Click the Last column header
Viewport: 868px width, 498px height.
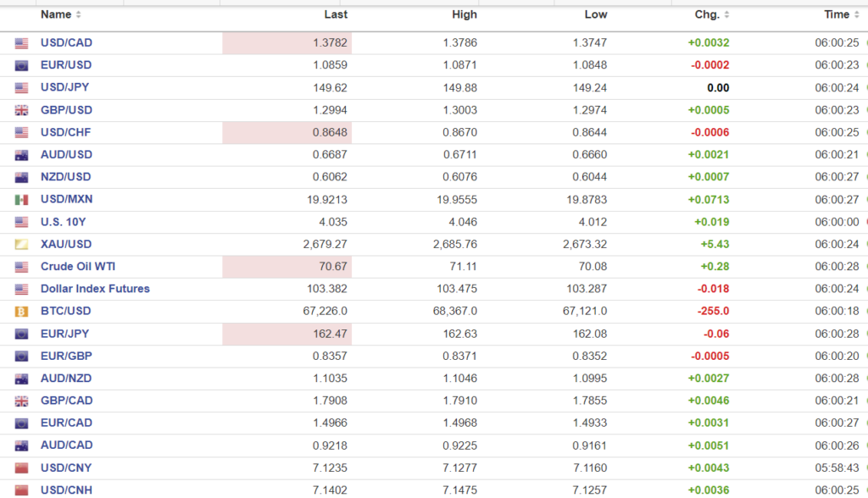pyautogui.click(x=336, y=14)
